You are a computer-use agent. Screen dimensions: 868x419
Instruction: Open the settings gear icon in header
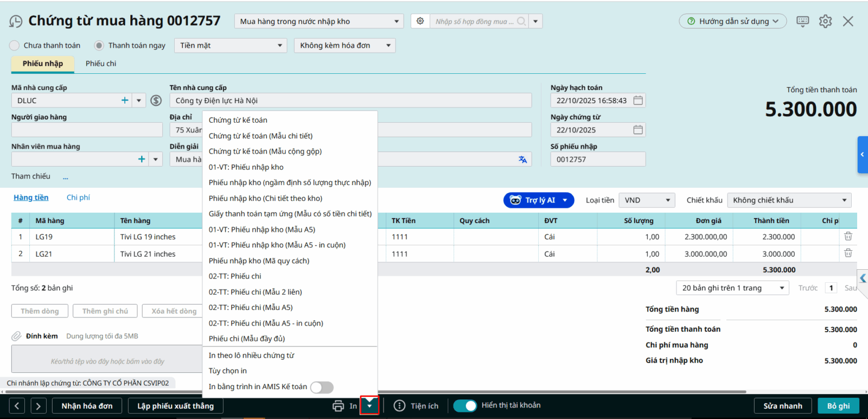click(825, 21)
